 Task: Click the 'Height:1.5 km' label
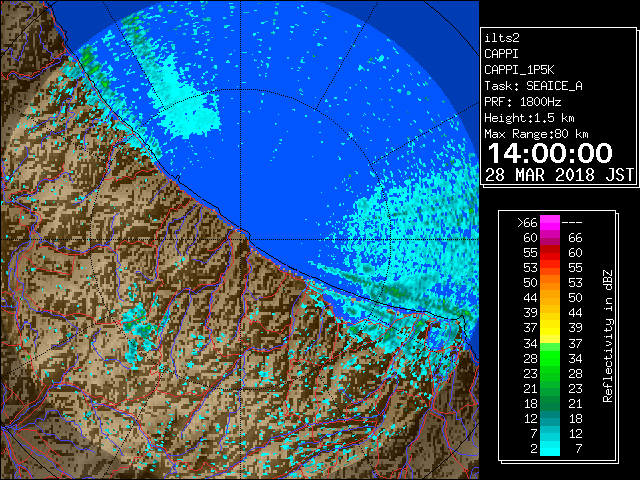click(x=529, y=118)
